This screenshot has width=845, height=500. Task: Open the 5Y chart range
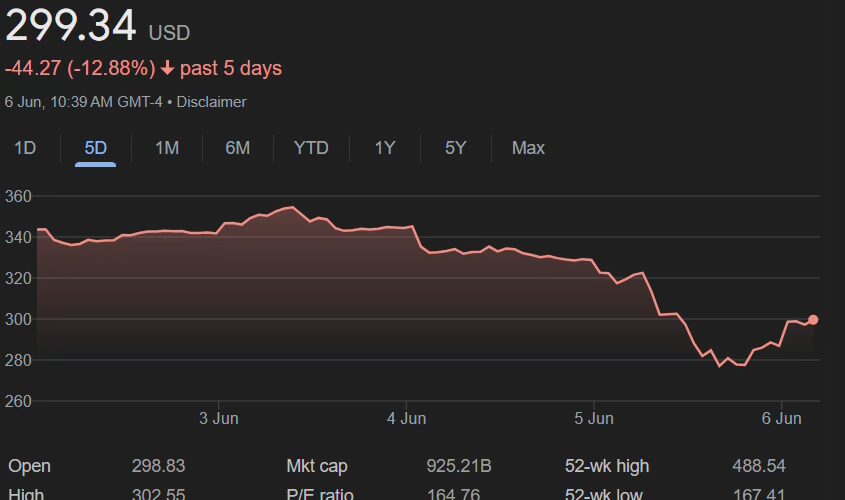click(x=455, y=148)
